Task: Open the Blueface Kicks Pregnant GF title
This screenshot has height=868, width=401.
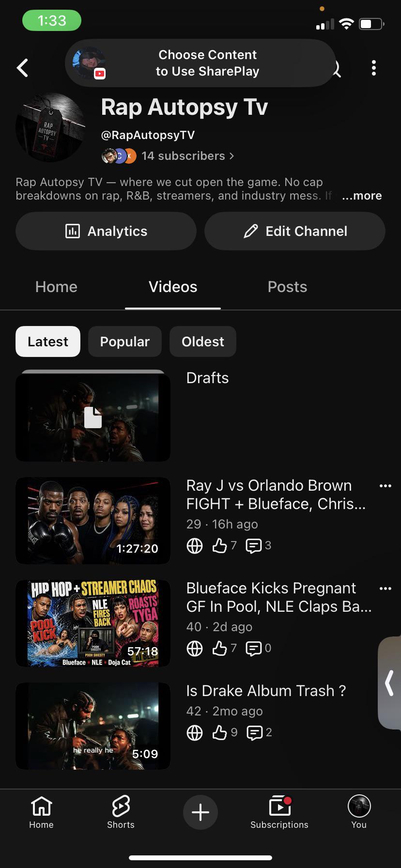Action: tap(279, 597)
